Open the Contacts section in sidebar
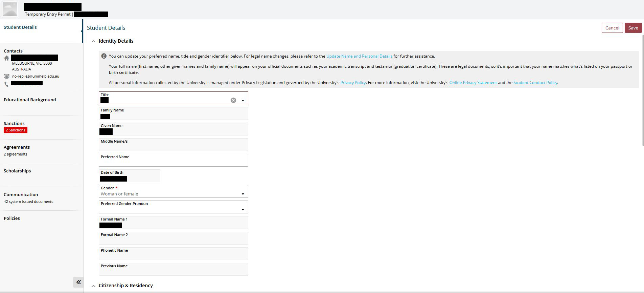 click(13, 51)
